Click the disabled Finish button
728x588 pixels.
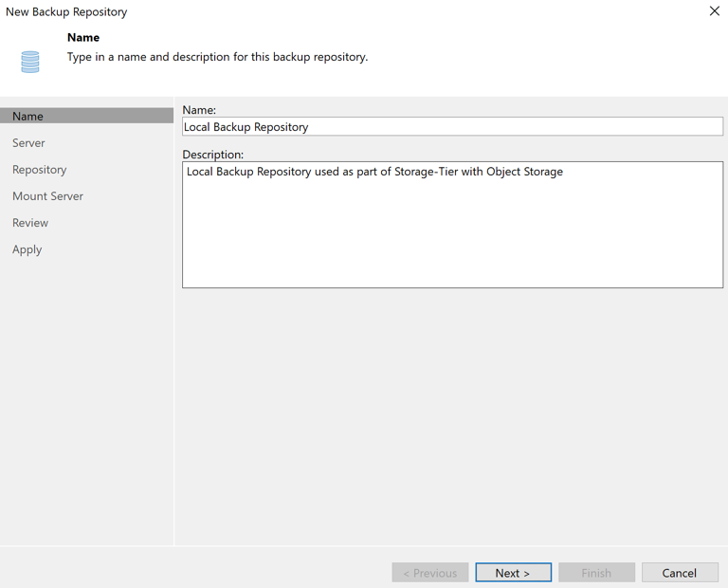pyautogui.click(x=596, y=572)
